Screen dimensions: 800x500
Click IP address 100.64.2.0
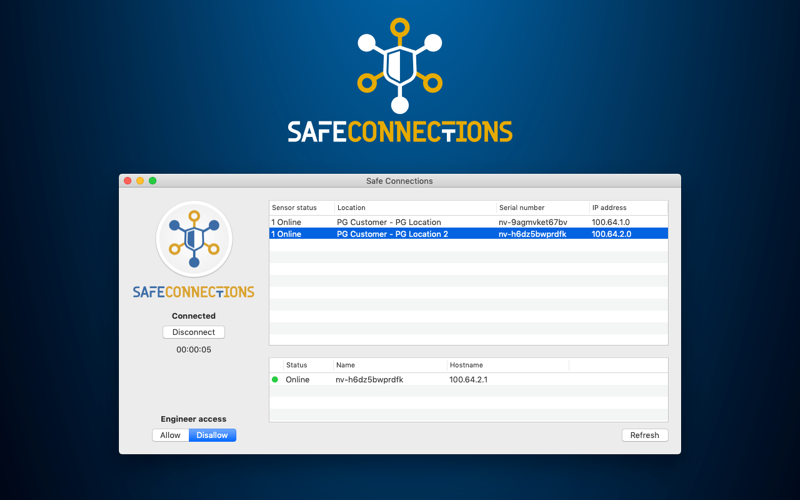(x=611, y=234)
